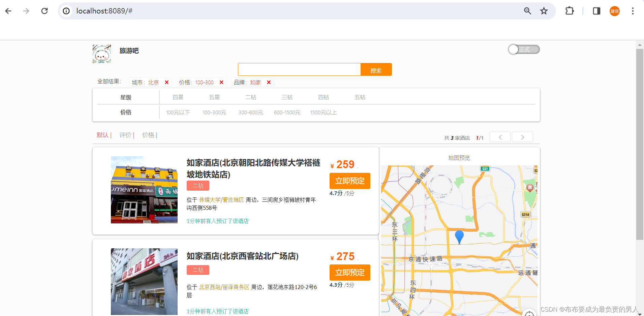This screenshot has height=316, width=644.
Task: Click the 旅游吧 site logo avatar
Action: [x=102, y=54]
